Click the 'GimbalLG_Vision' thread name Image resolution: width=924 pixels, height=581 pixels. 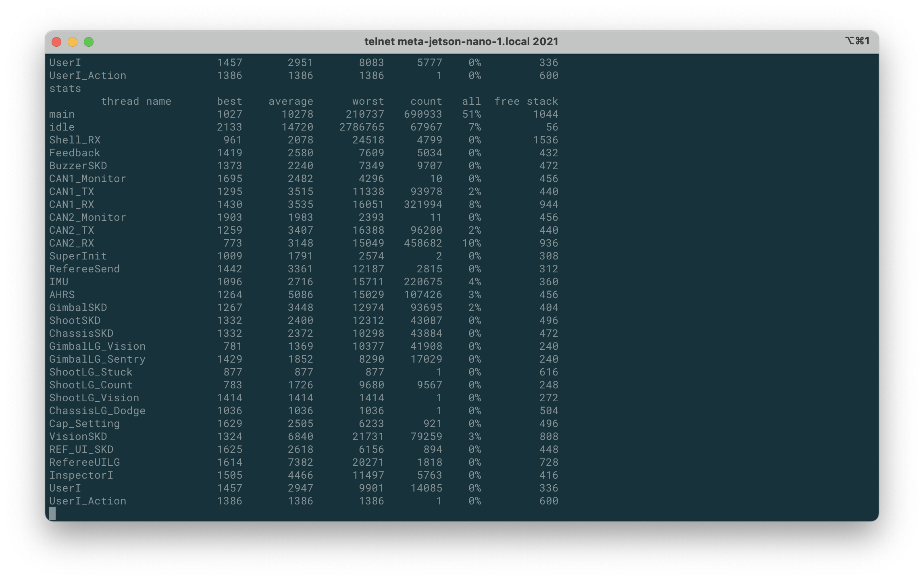pos(98,346)
